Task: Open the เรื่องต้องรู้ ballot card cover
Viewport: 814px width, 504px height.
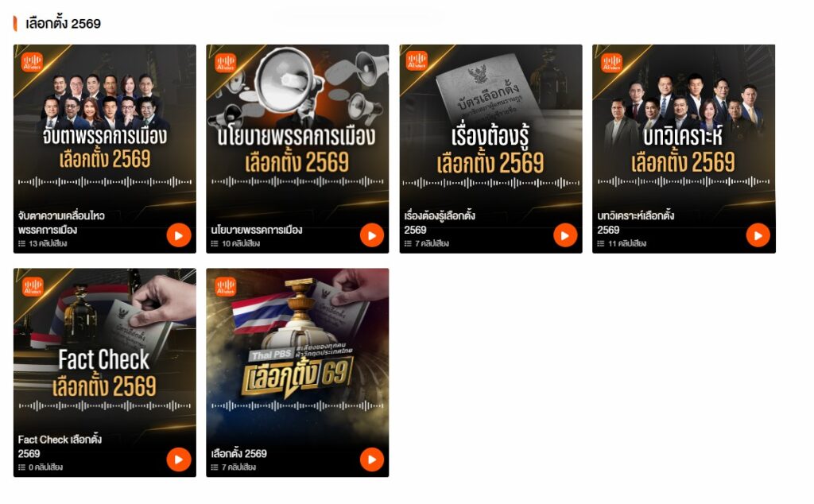Action: click(x=490, y=125)
